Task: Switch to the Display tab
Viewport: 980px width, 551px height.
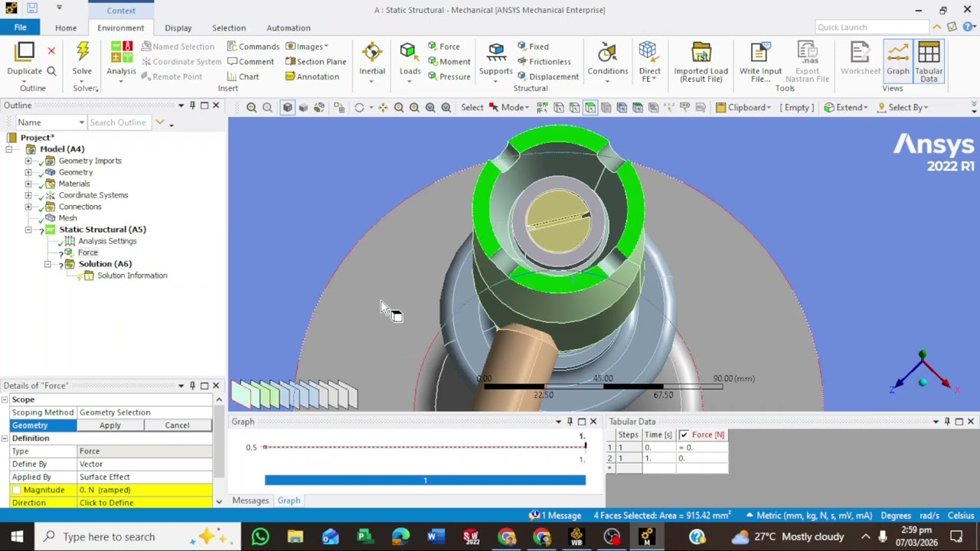Action: (178, 28)
